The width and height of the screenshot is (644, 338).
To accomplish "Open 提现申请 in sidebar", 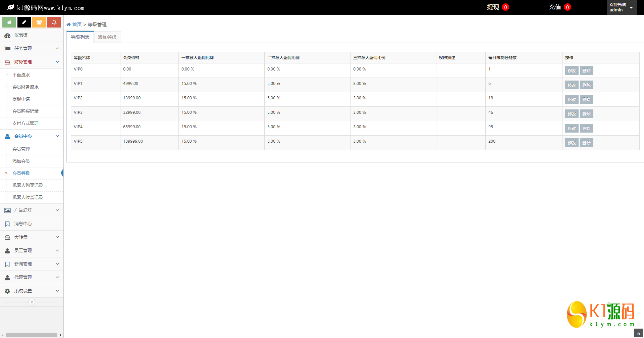I will click(21, 99).
